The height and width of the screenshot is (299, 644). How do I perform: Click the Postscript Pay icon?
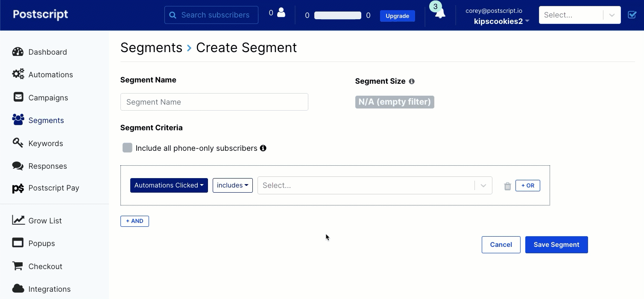coord(18,188)
